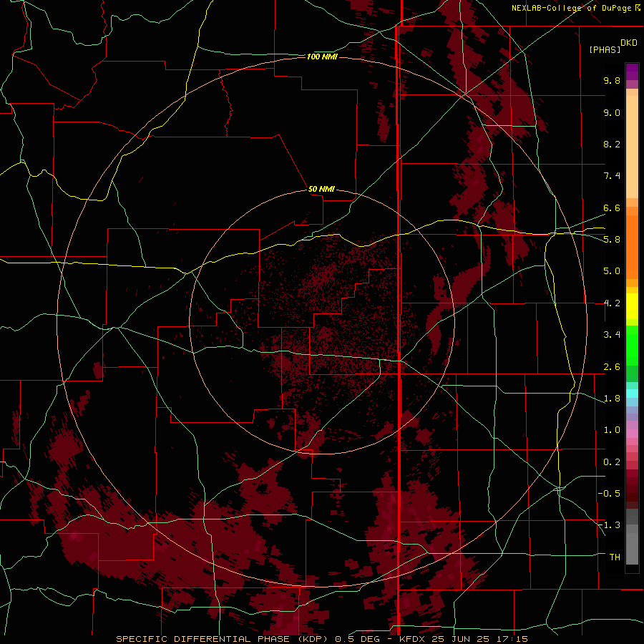Click the 0.2 value on color scale

(x=612, y=462)
